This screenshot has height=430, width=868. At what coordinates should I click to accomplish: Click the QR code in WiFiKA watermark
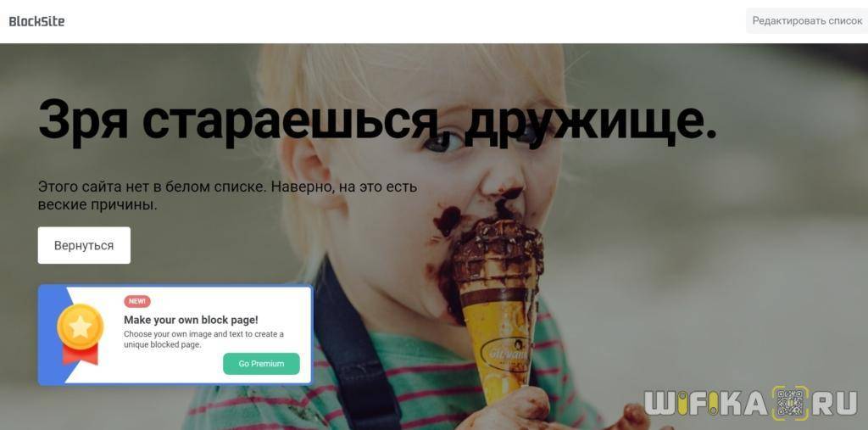(x=788, y=403)
